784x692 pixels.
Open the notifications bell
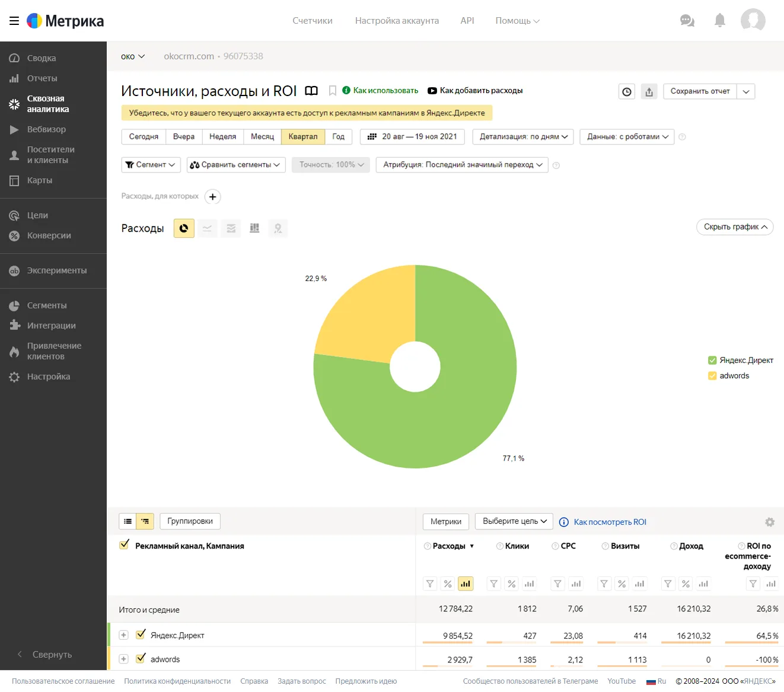tap(720, 21)
